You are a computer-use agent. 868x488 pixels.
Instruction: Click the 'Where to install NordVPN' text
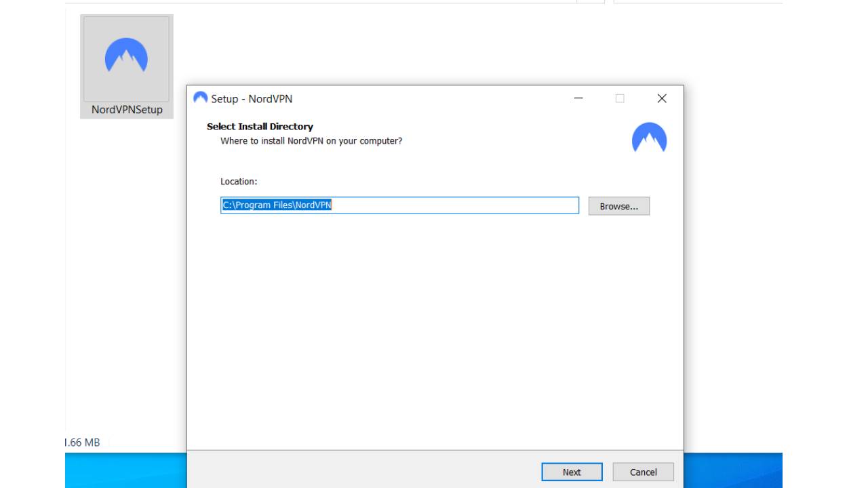311,141
